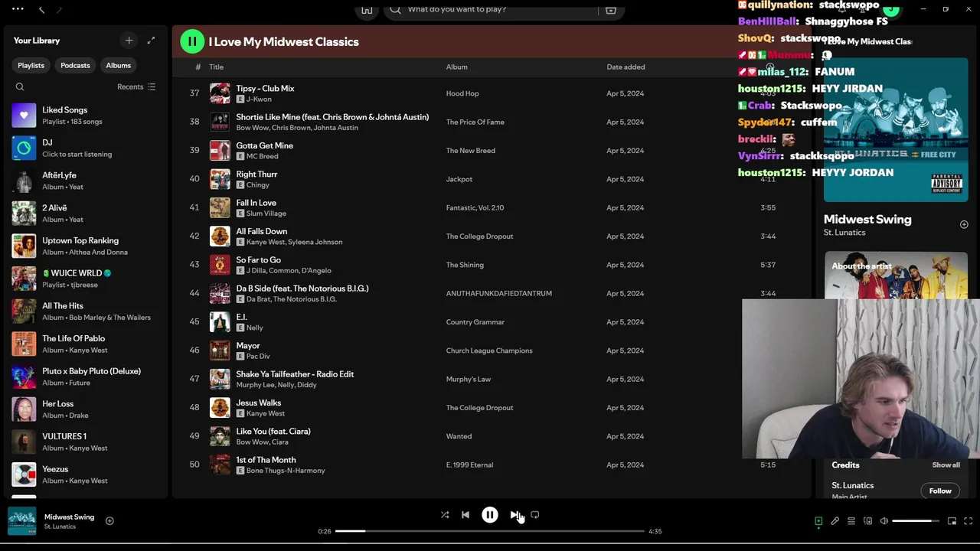Open the Yeezus album
The image size is (980, 551).
click(84, 474)
